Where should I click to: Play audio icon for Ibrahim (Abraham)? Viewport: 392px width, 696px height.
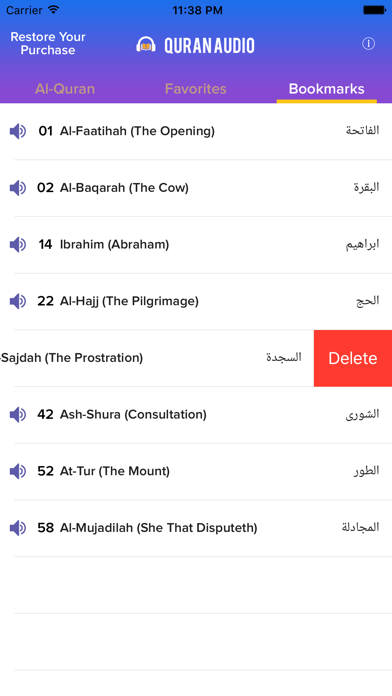(18, 245)
